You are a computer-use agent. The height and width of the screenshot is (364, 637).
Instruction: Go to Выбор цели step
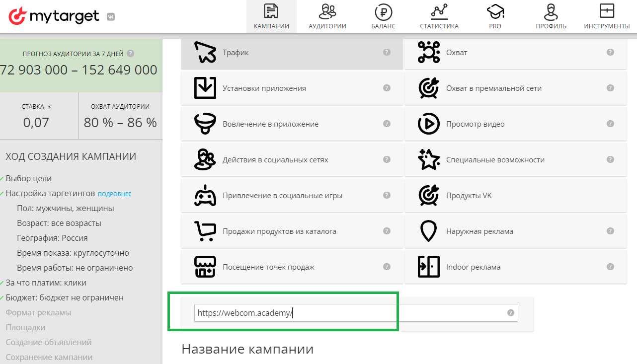28,178
